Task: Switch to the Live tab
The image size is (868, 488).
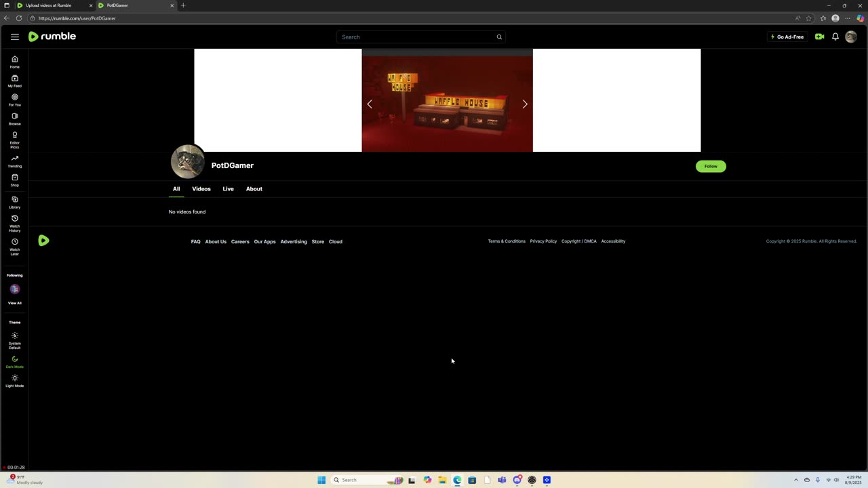Action: pyautogui.click(x=228, y=189)
